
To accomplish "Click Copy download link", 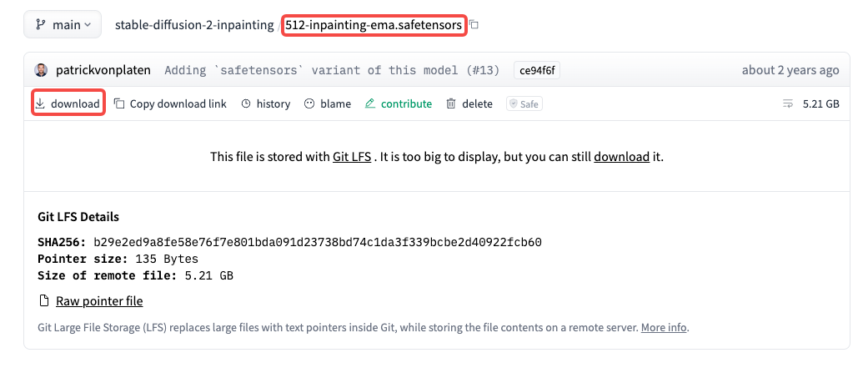I will [170, 103].
